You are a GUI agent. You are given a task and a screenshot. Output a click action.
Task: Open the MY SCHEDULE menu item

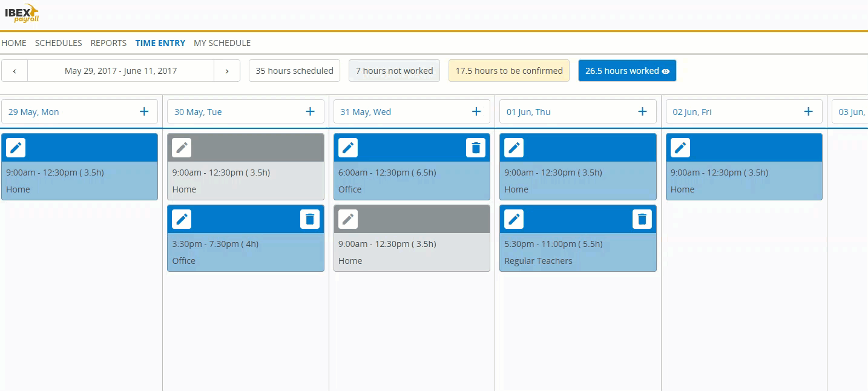point(222,43)
